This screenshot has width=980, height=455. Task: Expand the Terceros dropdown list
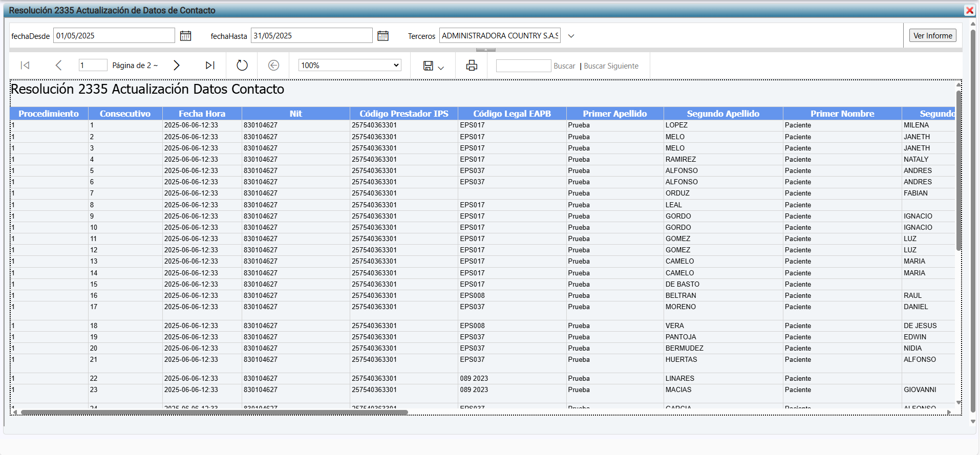571,36
